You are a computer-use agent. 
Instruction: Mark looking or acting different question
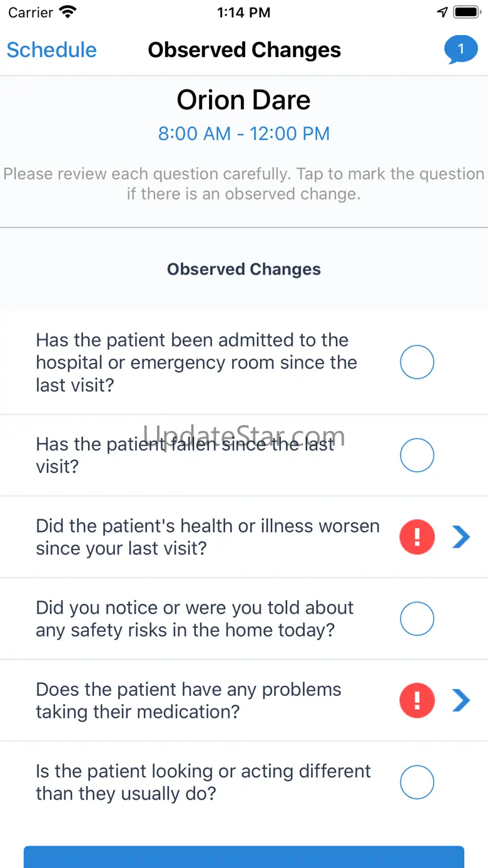[417, 782]
